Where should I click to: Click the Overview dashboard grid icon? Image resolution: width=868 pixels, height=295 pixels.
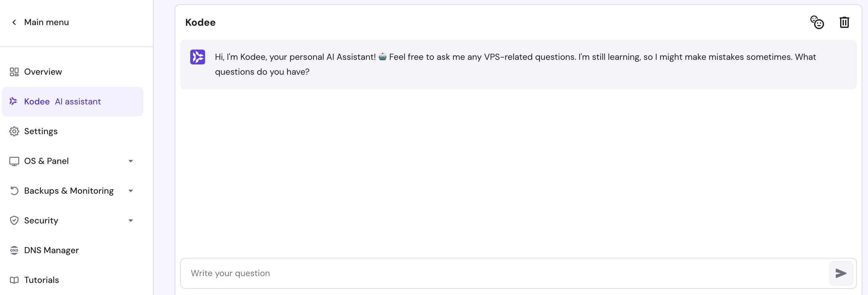14,72
